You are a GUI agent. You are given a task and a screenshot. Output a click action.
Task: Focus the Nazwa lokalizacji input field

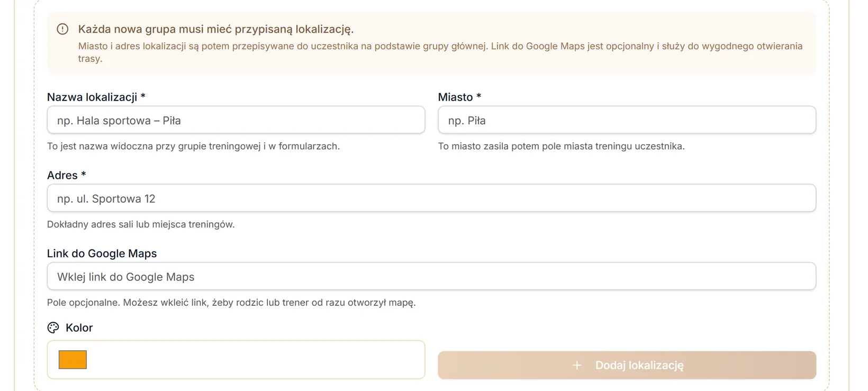coord(236,120)
